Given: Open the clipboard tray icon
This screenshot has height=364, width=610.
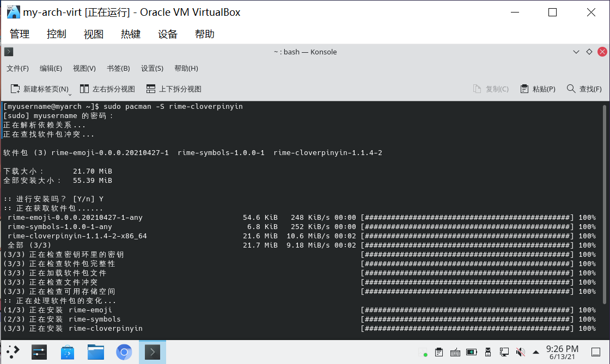Looking at the screenshot, I should click(439, 352).
